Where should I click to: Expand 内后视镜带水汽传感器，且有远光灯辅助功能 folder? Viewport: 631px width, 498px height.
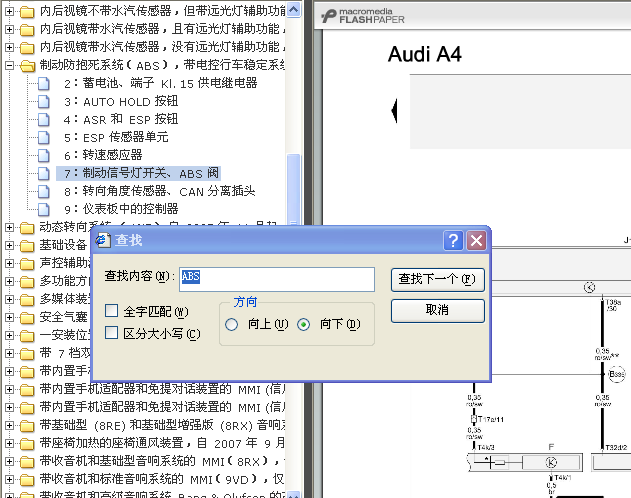[9, 29]
